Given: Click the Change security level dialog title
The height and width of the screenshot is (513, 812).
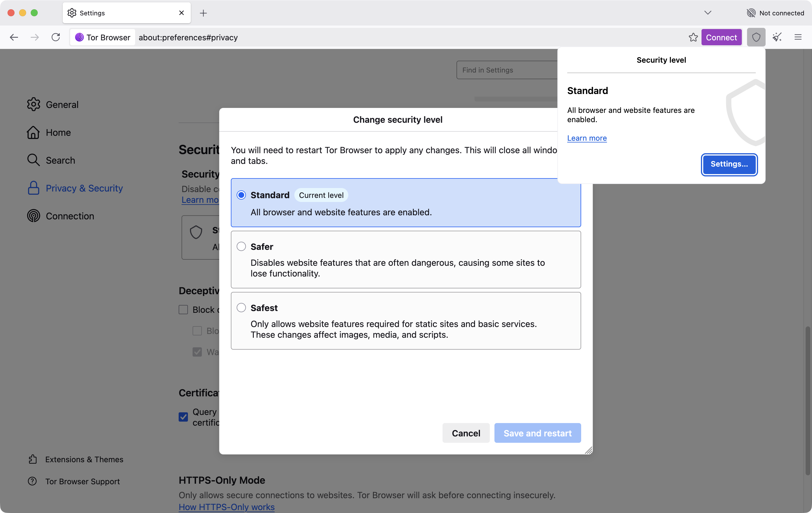Looking at the screenshot, I should (x=398, y=120).
